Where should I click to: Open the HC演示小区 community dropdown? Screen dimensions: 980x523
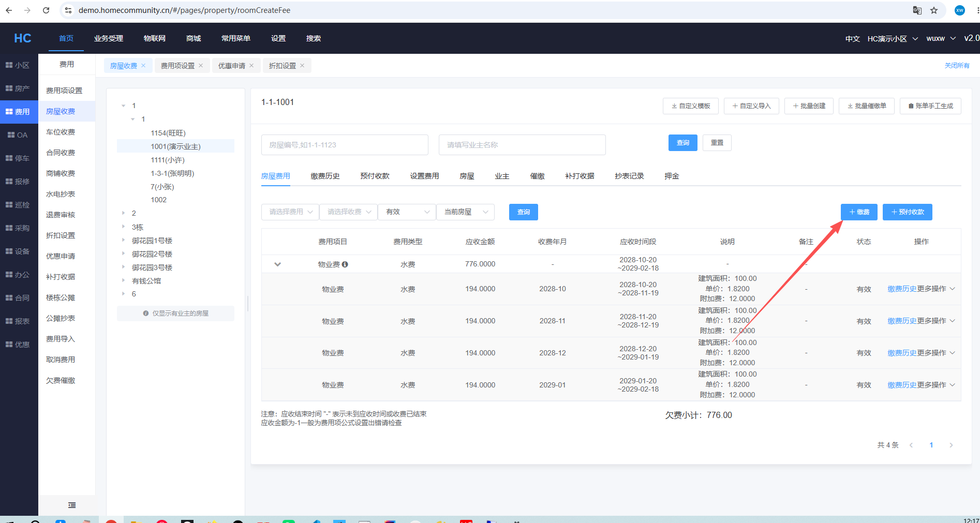[x=893, y=39]
